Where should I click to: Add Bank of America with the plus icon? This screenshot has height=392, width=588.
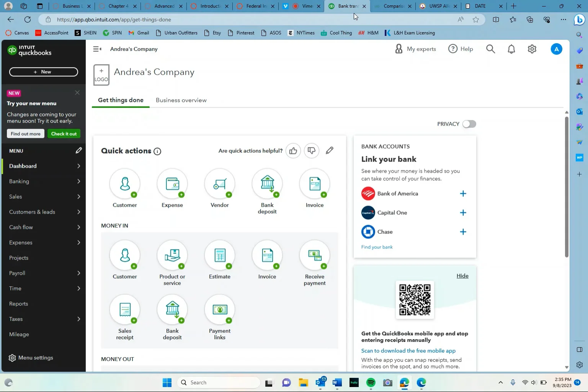tap(463, 194)
